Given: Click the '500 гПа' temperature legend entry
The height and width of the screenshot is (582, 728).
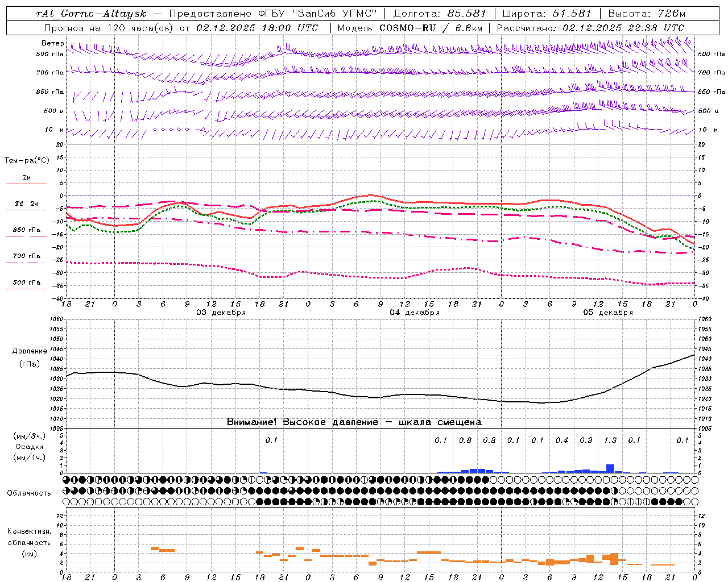Looking at the screenshot, I should (x=27, y=282).
